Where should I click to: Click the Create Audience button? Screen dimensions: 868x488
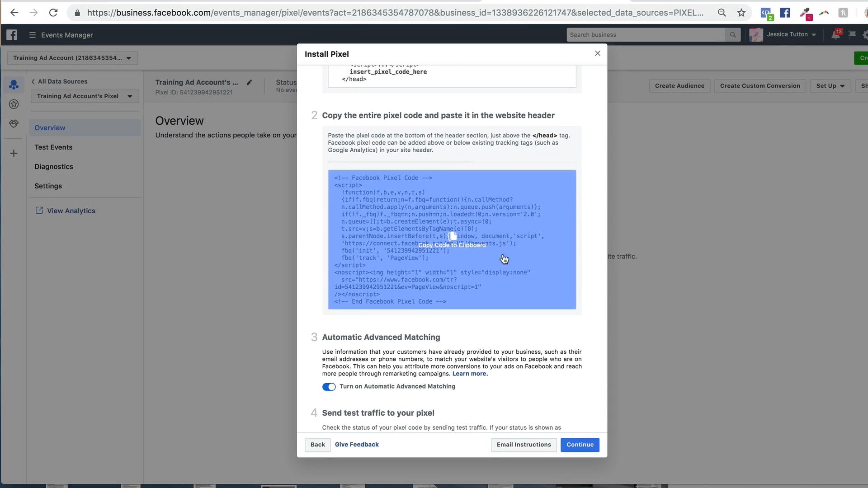click(679, 86)
